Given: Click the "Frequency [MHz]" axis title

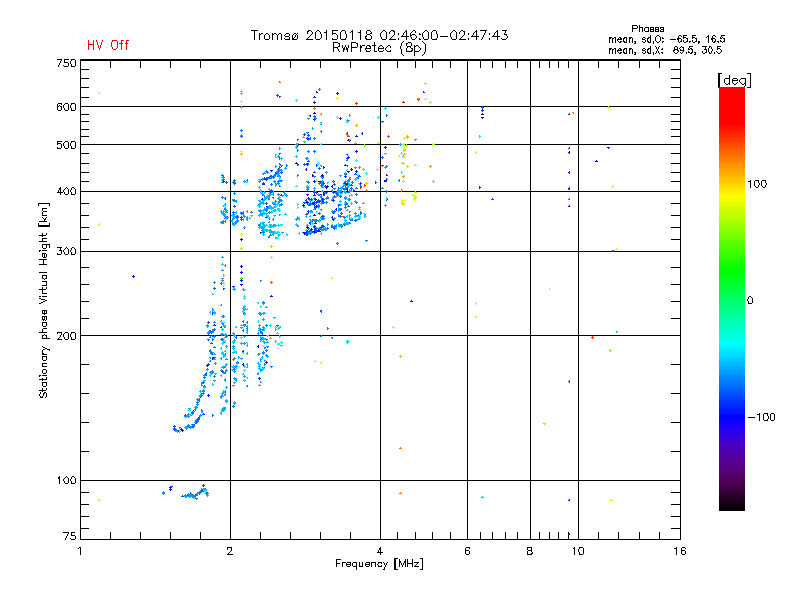Looking at the screenshot, I should (x=379, y=564).
